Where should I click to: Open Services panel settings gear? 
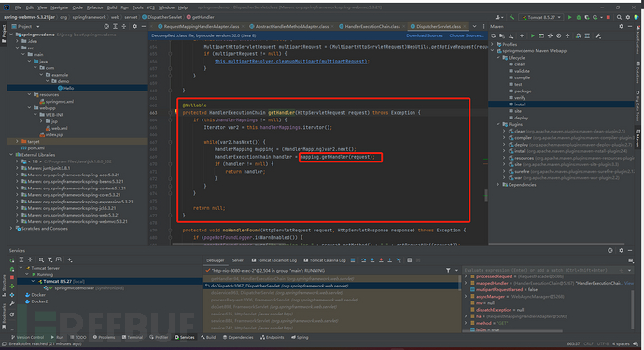621,250
